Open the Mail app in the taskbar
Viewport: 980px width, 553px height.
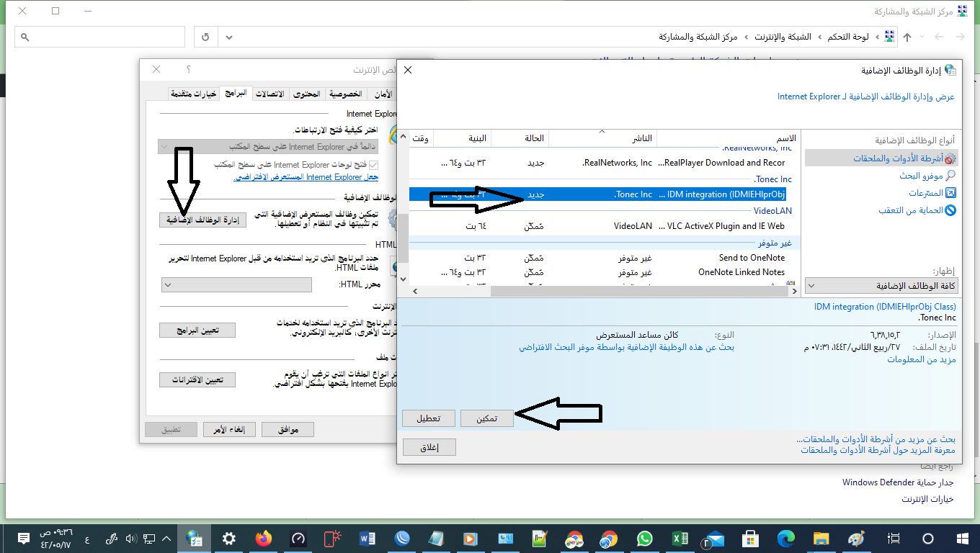point(715,538)
